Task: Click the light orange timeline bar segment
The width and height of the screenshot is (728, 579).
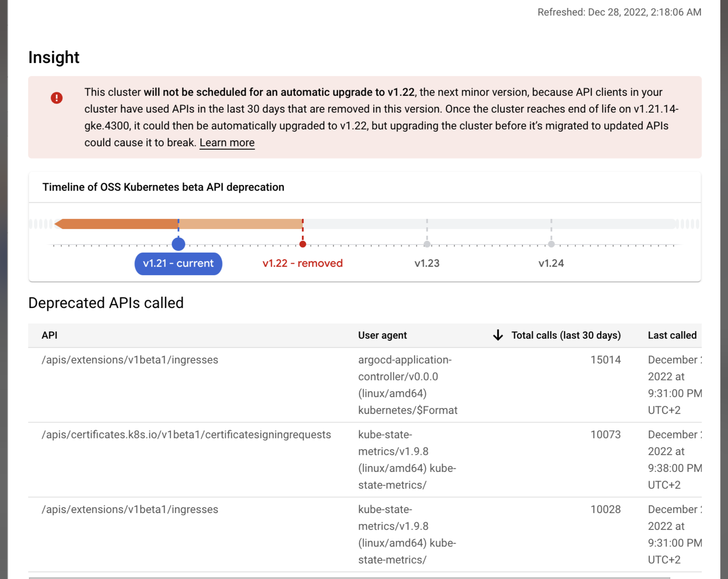Action: 240,224
